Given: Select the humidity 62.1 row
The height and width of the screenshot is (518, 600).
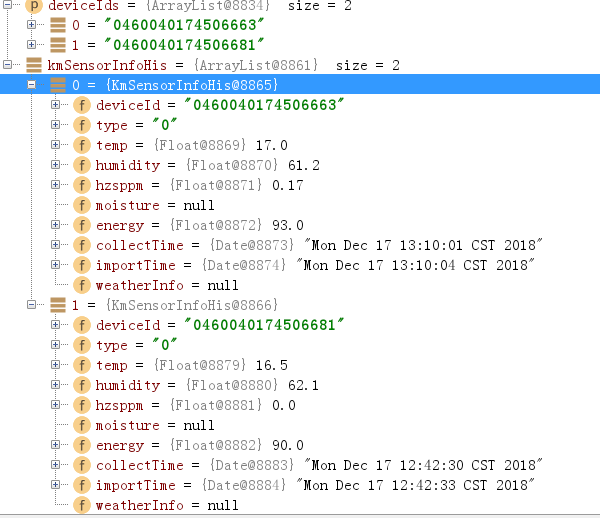Looking at the screenshot, I should click(300, 385).
